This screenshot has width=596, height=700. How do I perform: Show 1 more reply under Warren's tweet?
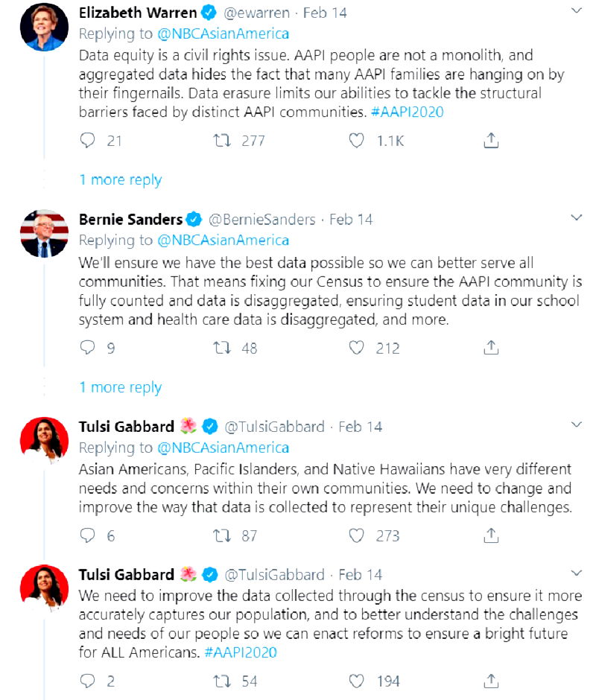click(x=120, y=179)
